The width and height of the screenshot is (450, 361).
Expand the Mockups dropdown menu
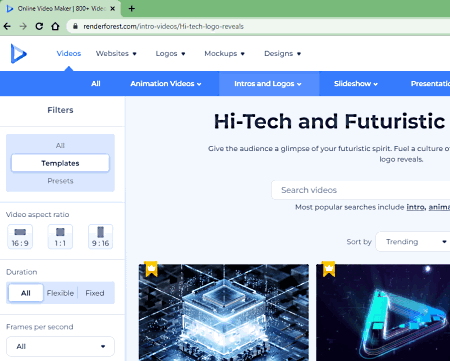tap(224, 53)
